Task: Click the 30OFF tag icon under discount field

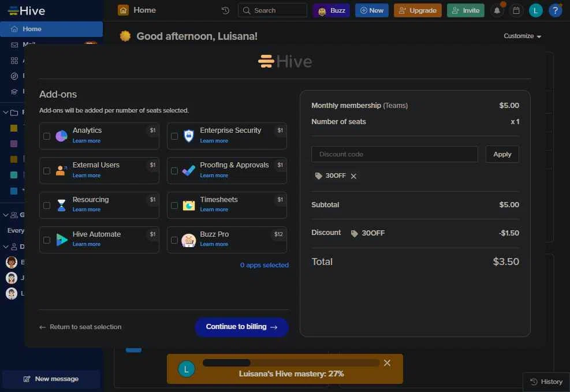Action: [x=318, y=176]
